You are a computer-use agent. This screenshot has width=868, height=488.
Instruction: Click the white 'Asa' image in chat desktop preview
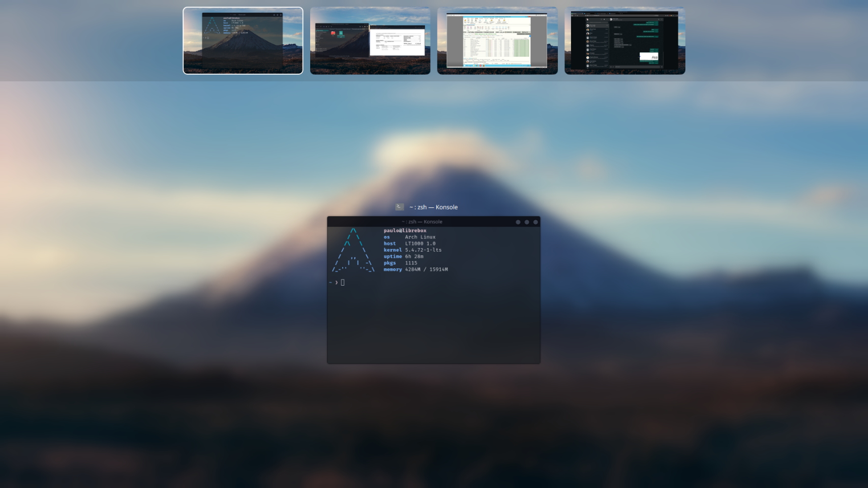click(x=649, y=56)
